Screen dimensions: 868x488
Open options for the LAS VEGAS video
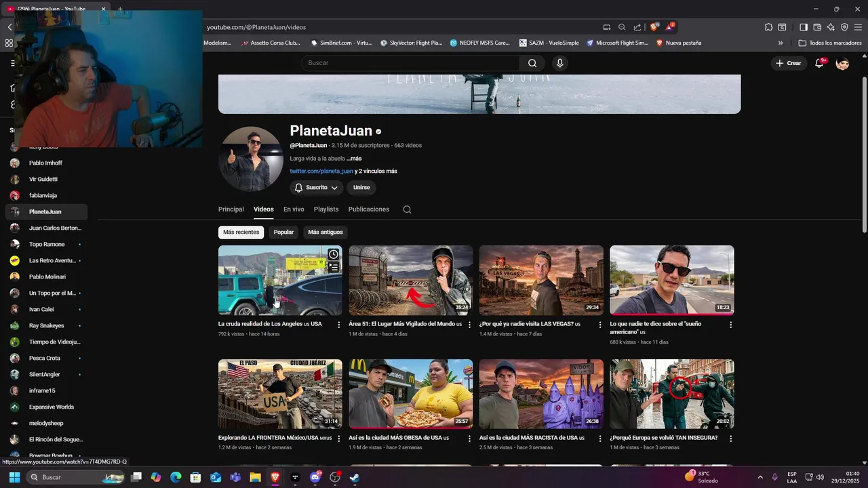click(x=599, y=325)
